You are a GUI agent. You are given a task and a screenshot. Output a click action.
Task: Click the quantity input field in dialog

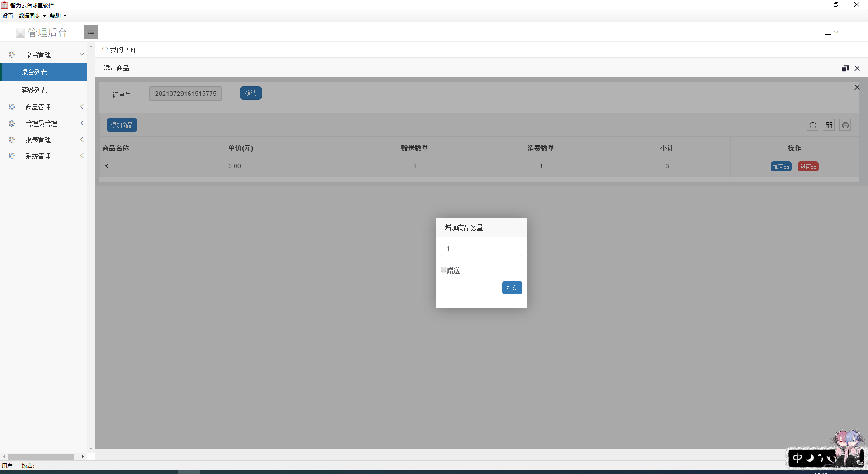[x=481, y=249]
